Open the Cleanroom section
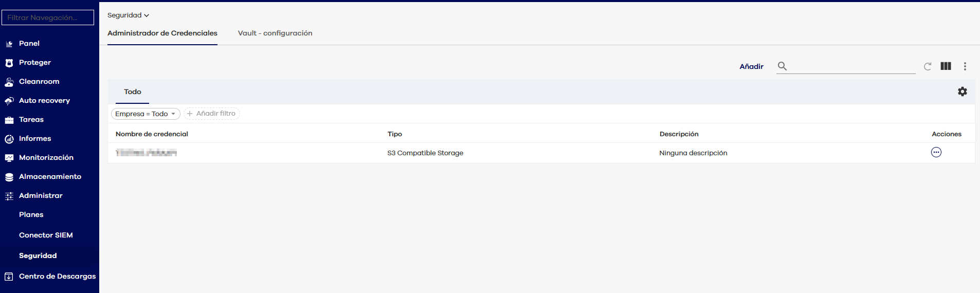 coord(39,82)
